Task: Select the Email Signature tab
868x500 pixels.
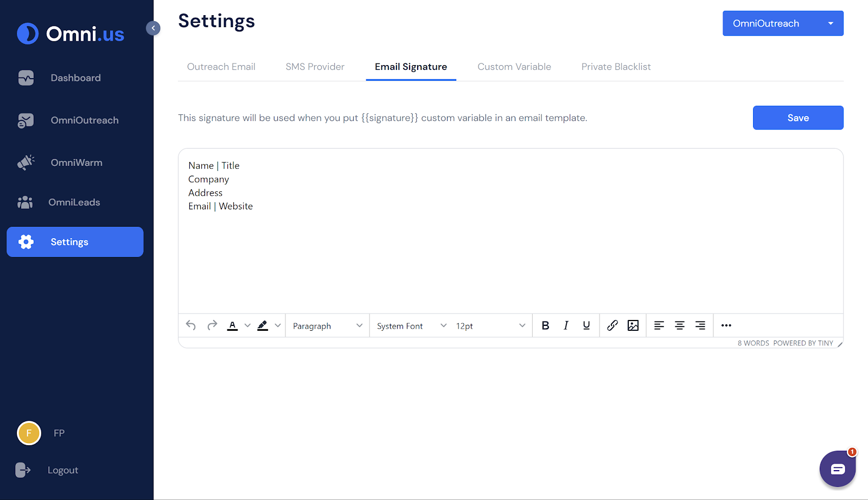Action: 411,67
